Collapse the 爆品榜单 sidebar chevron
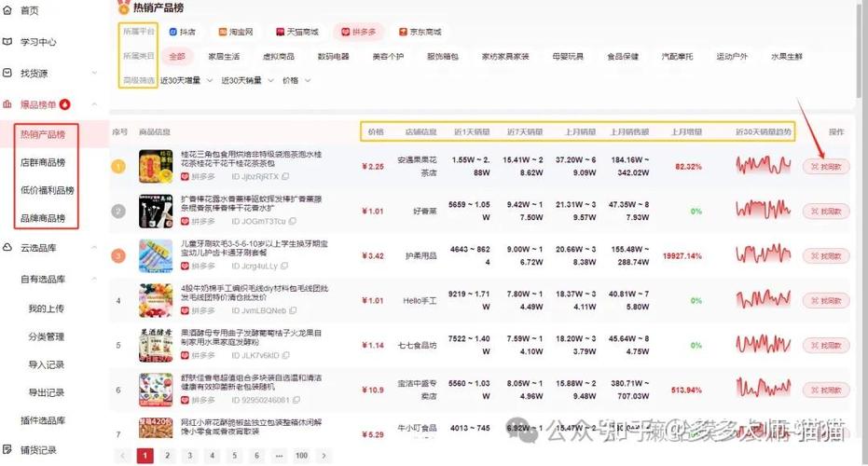Image resolution: width=868 pixels, height=466 pixels. coord(94,104)
